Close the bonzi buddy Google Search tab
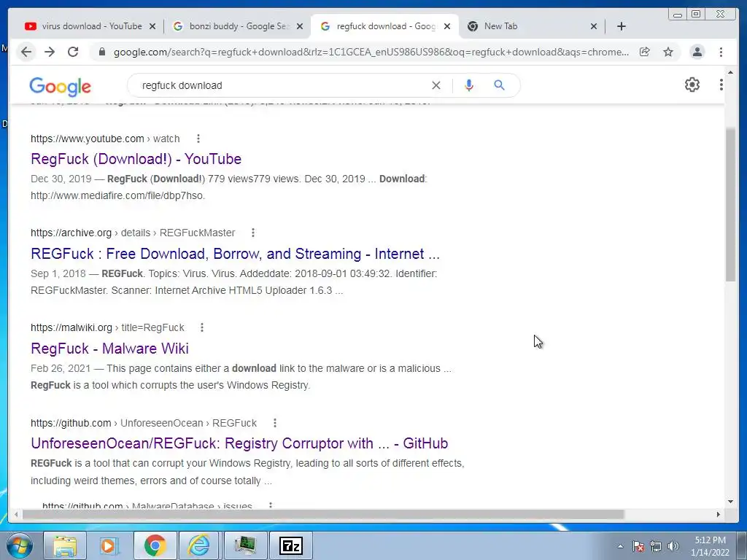The image size is (747, 560). pyautogui.click(x=300, y=26)
